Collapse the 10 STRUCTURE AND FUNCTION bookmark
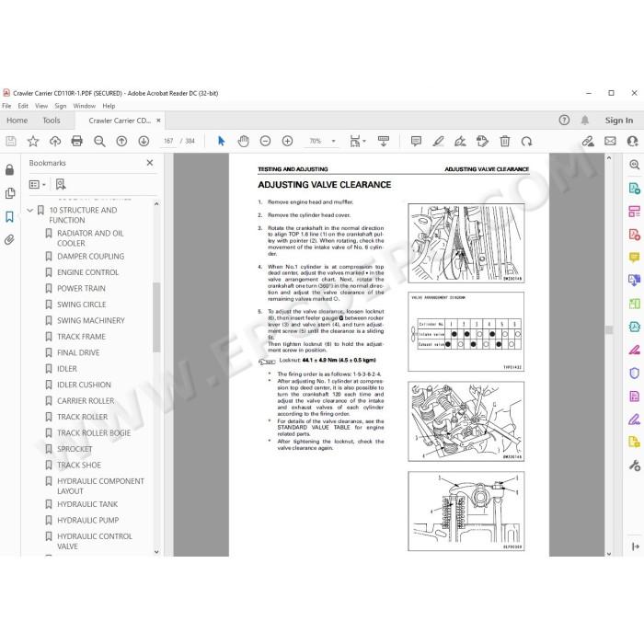The width and height of the screenshot is (644, 644). click(x=30, y=211)
